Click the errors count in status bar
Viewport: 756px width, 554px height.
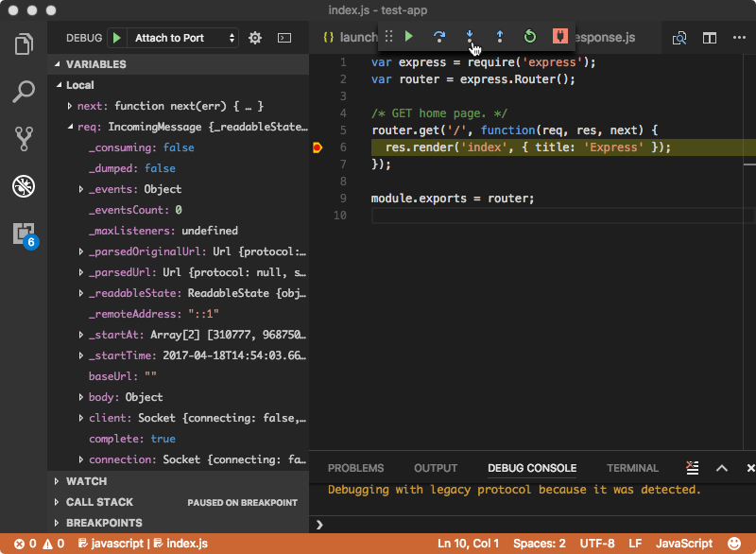click(26, 544)
